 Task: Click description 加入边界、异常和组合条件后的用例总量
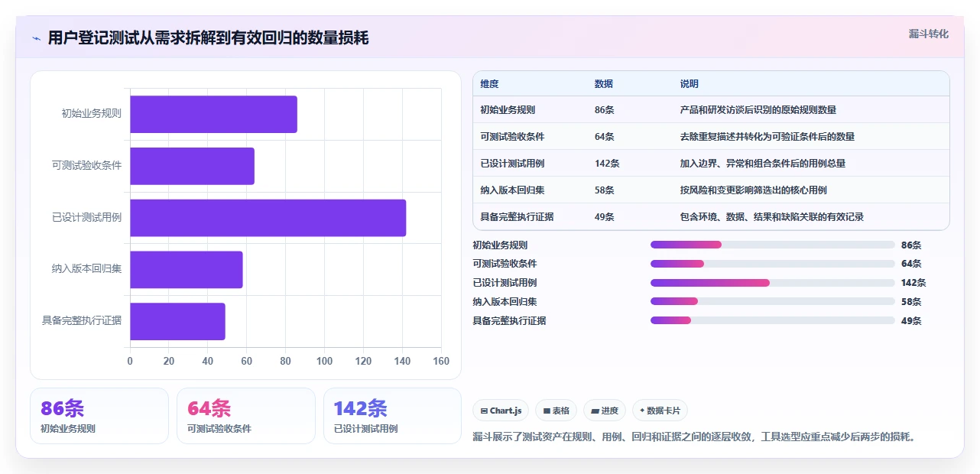click(x=762, y=164)
